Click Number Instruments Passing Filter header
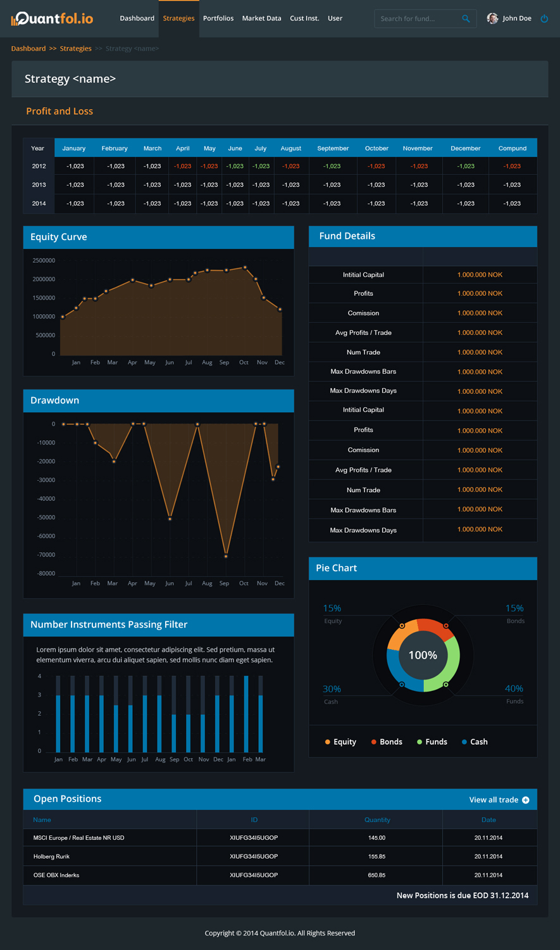 [x=159, y=624]
